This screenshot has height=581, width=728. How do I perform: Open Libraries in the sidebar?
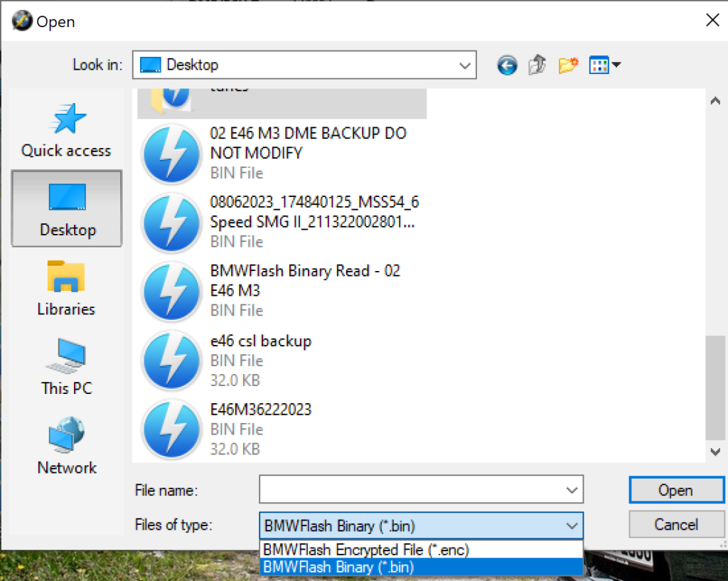click(66, 289)
